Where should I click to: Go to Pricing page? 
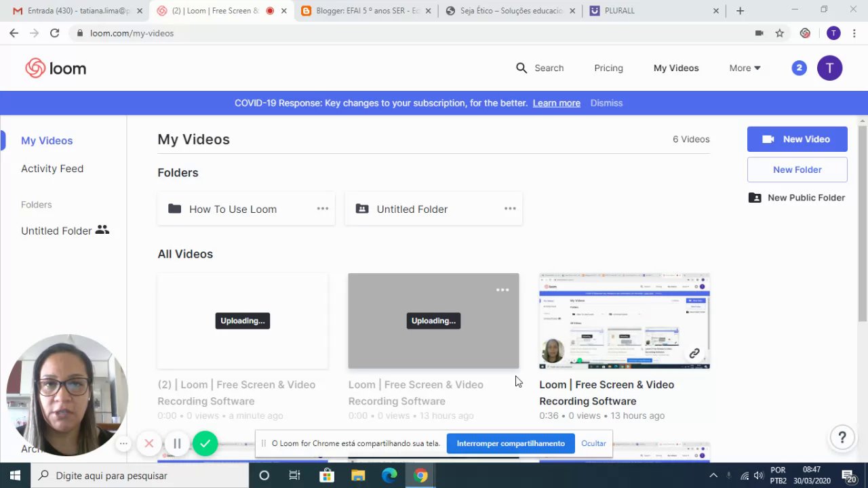pyautogui.click(x=608, y=68)
